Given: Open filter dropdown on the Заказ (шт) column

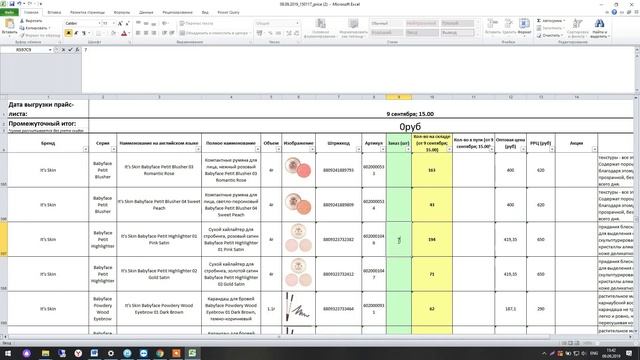Looking at the screenshot, I should 408,149.
